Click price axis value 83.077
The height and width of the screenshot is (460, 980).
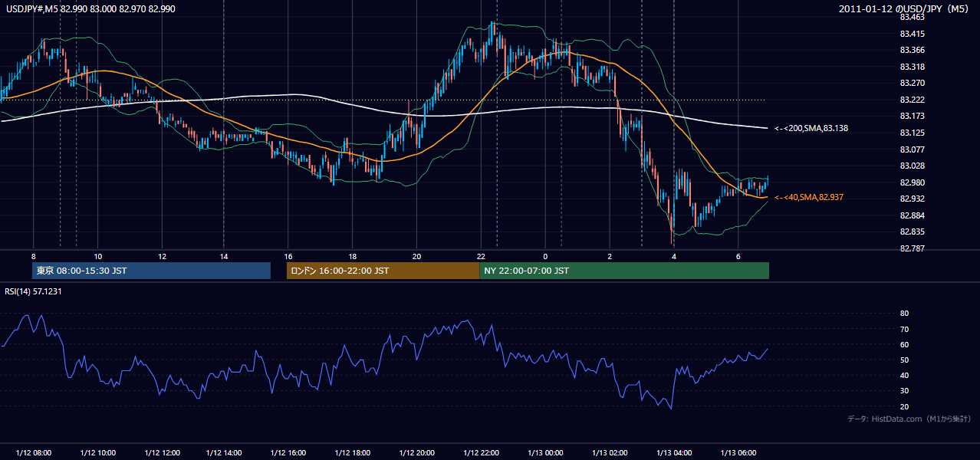912,149
